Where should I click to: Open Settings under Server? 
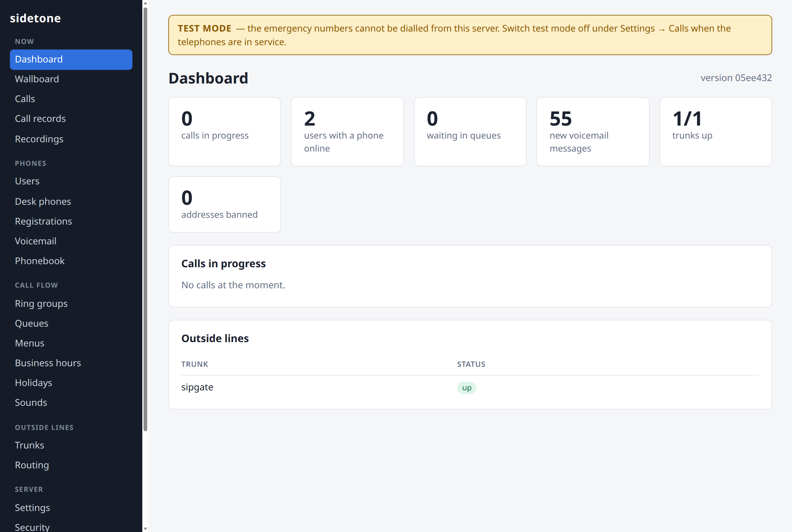(x=71, y=508)
